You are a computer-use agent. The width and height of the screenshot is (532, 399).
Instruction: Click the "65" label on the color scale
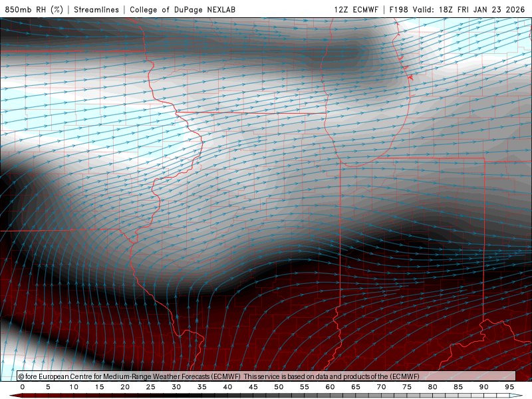pyautogui.click(x=356, y=387)
